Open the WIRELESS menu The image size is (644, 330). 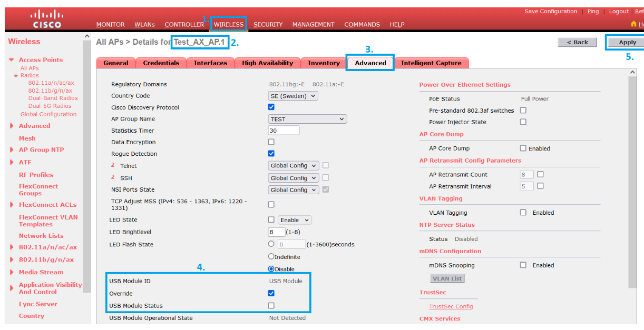click(x=229, y=25)
